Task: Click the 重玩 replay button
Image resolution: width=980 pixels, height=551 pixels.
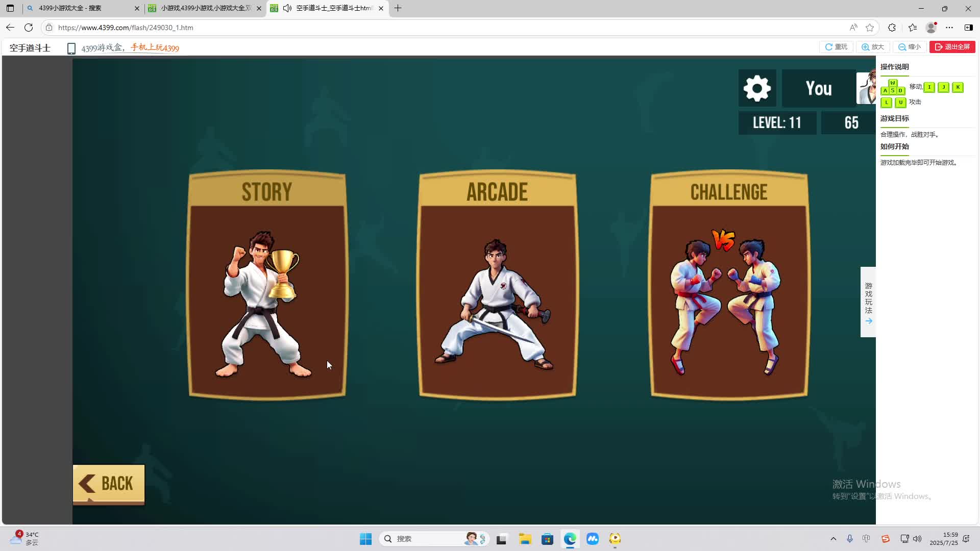Action: pos(836,47)
